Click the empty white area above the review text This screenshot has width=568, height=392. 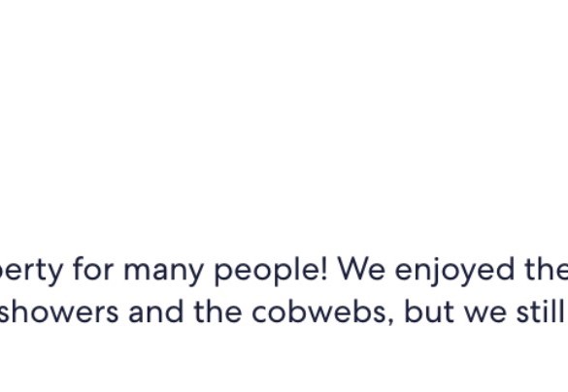[284, 119]
